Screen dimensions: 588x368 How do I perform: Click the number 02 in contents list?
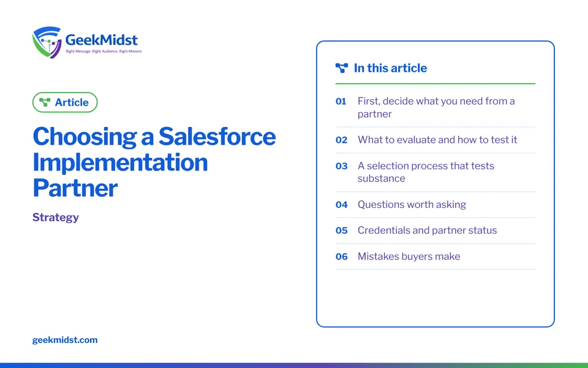tap(341, 140)
